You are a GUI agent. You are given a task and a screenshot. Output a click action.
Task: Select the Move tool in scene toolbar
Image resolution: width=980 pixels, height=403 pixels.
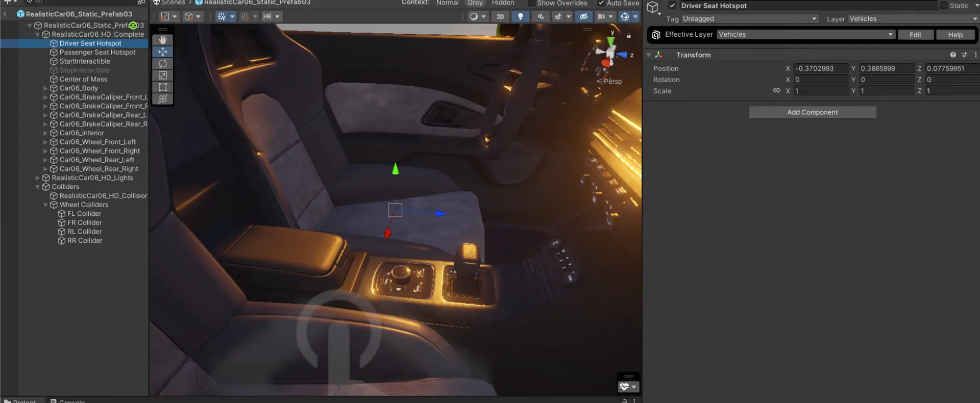tap(163, 52)
